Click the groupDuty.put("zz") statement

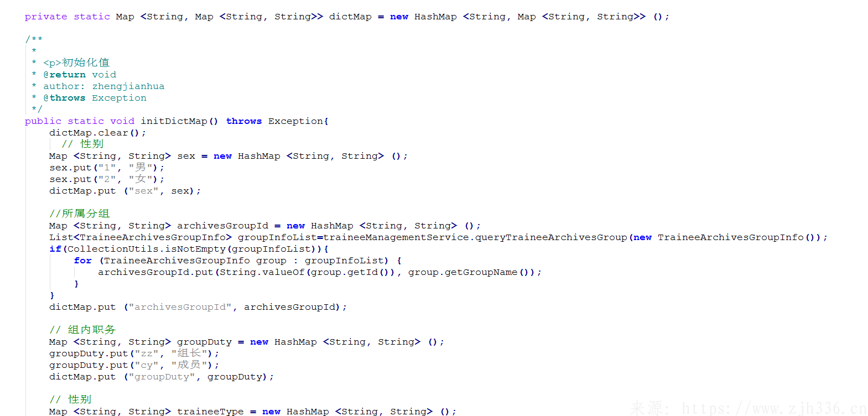click(134, 353)
